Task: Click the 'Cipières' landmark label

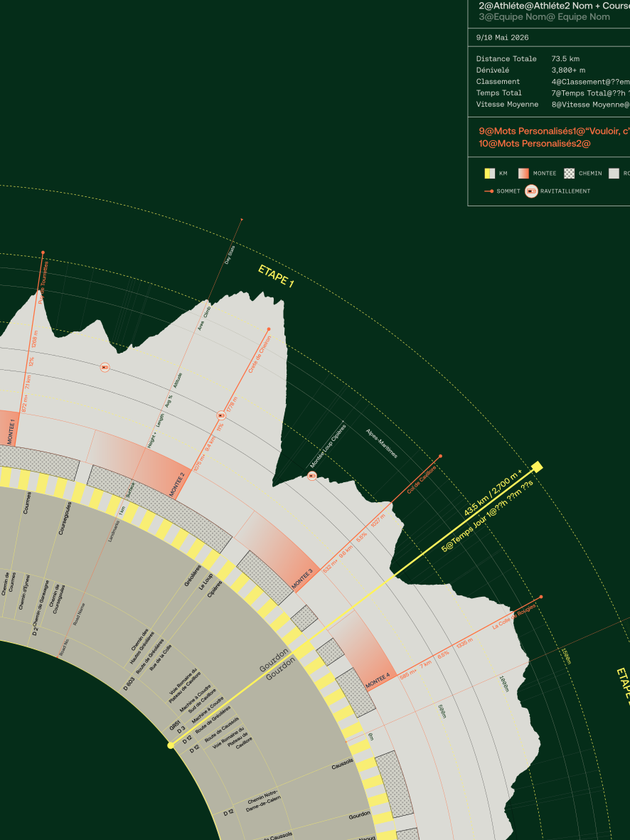Action: [x=215, y=590]
